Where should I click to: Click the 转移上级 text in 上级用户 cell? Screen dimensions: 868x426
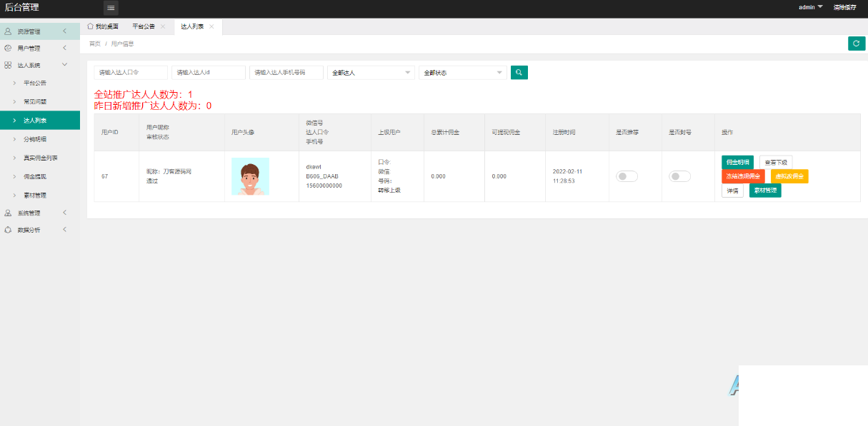[389, 190]
